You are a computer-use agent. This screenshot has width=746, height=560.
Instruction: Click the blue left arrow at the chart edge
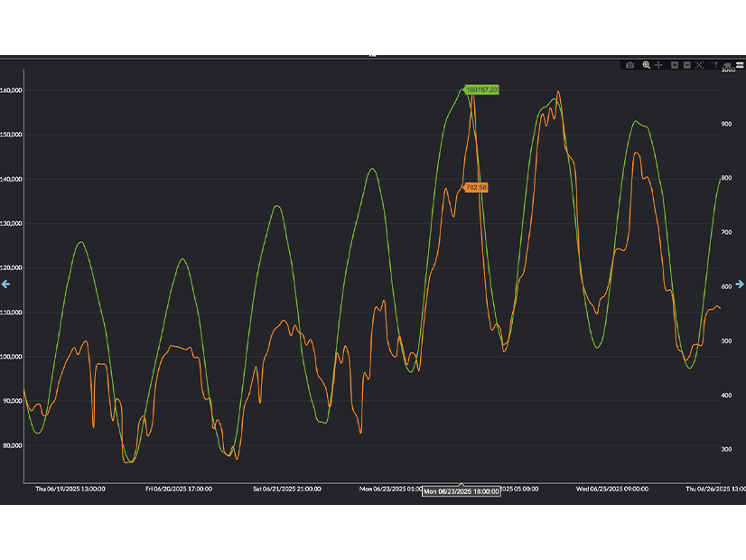(x=5, y=285)
